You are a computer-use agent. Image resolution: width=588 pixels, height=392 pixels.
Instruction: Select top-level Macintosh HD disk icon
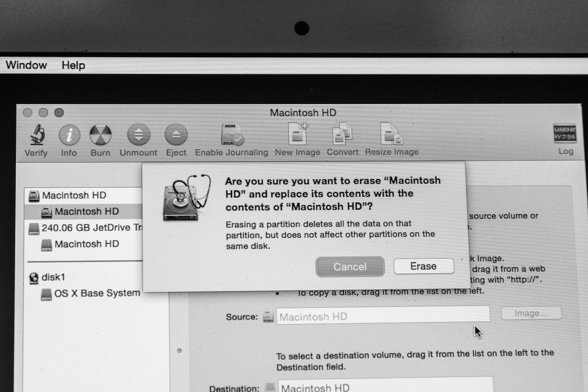point(34,196)
